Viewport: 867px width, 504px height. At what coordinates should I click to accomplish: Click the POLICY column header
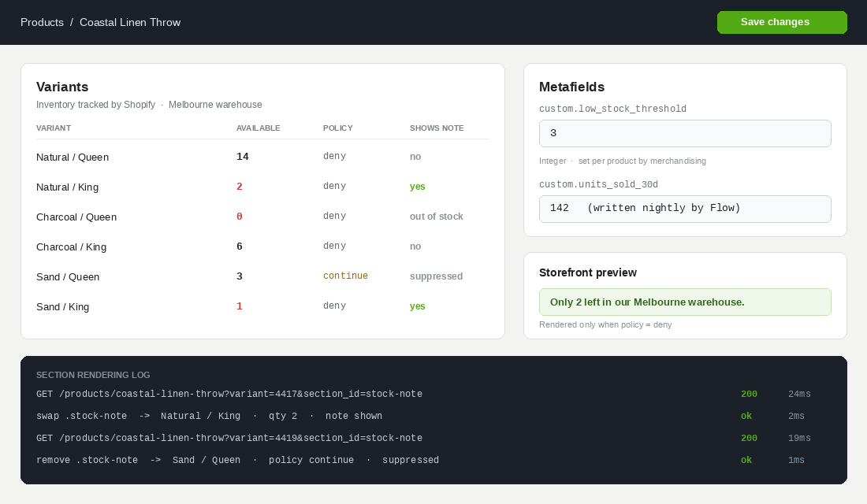(x=338, y=128)
